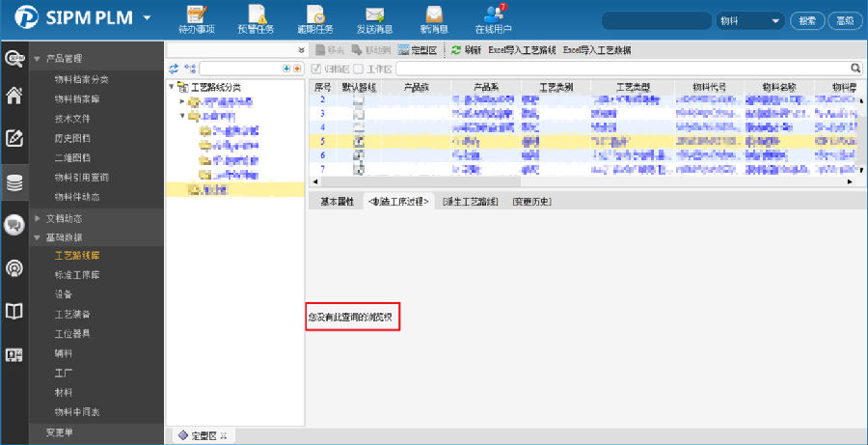Click Excel导入工艺路线 button

(522, 48)
